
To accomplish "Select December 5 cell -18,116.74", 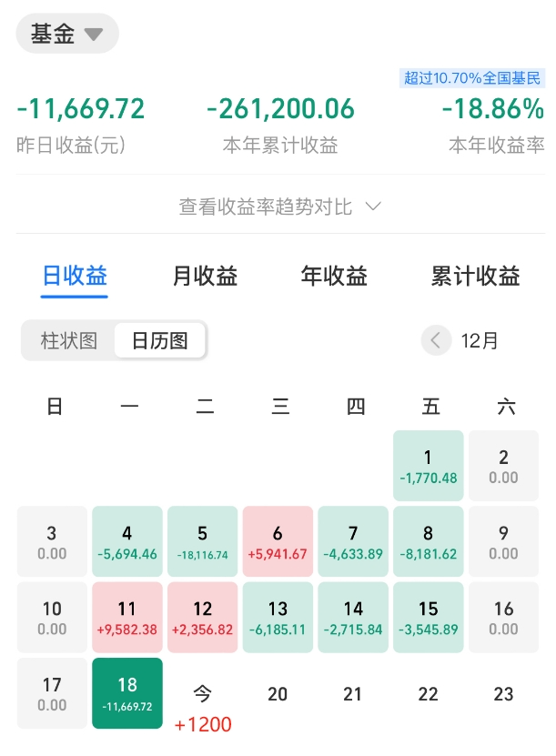I will [x=203, y=541].
